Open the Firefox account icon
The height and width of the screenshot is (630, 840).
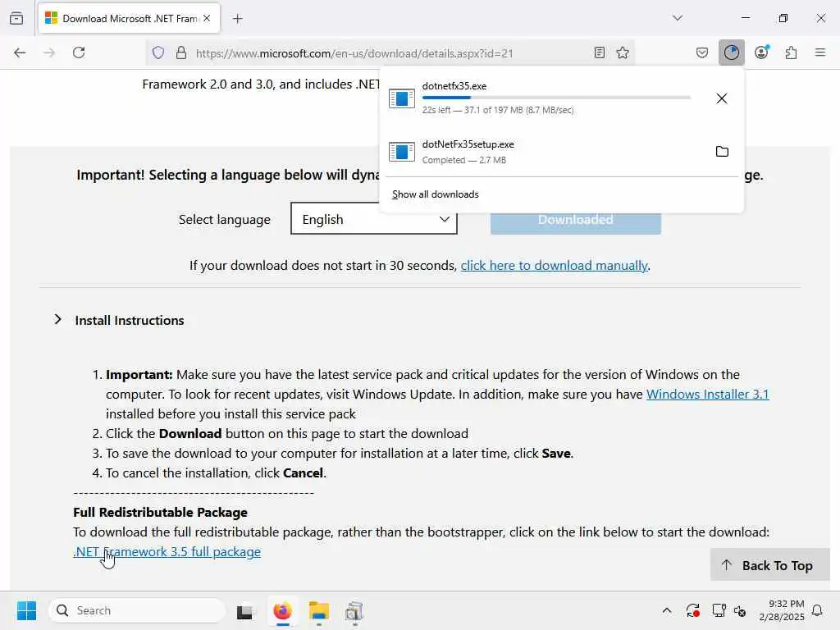tap(761, 52)
